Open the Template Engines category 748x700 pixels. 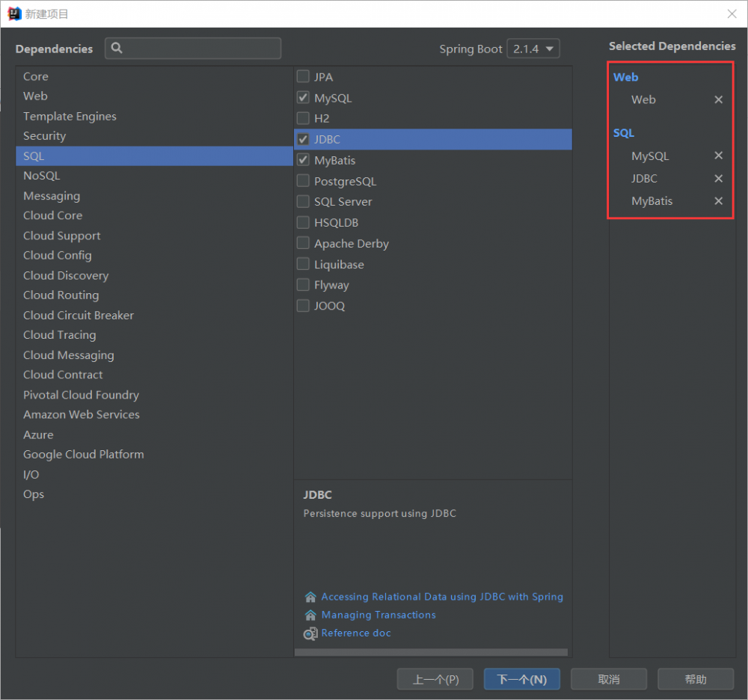coord(70,116)
